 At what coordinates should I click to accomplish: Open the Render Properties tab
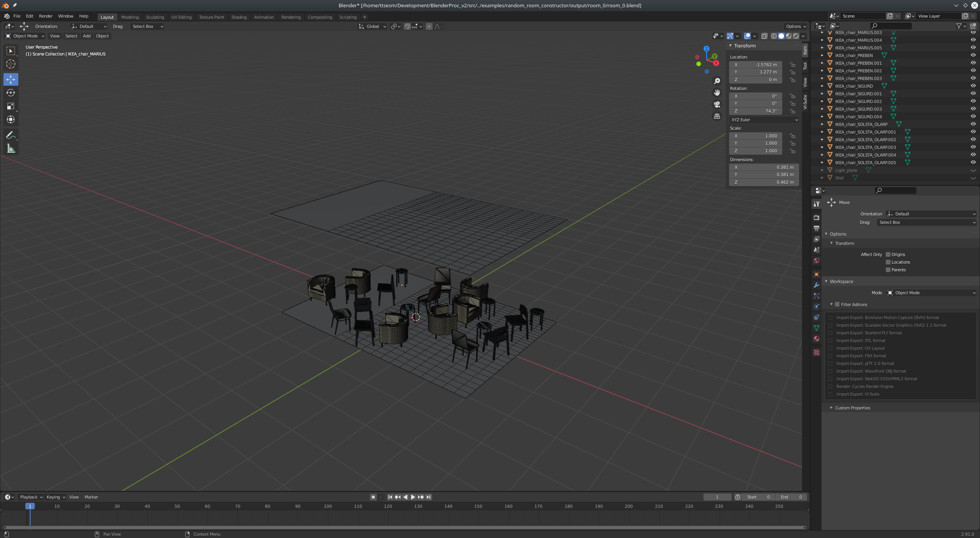pos(816,217)
